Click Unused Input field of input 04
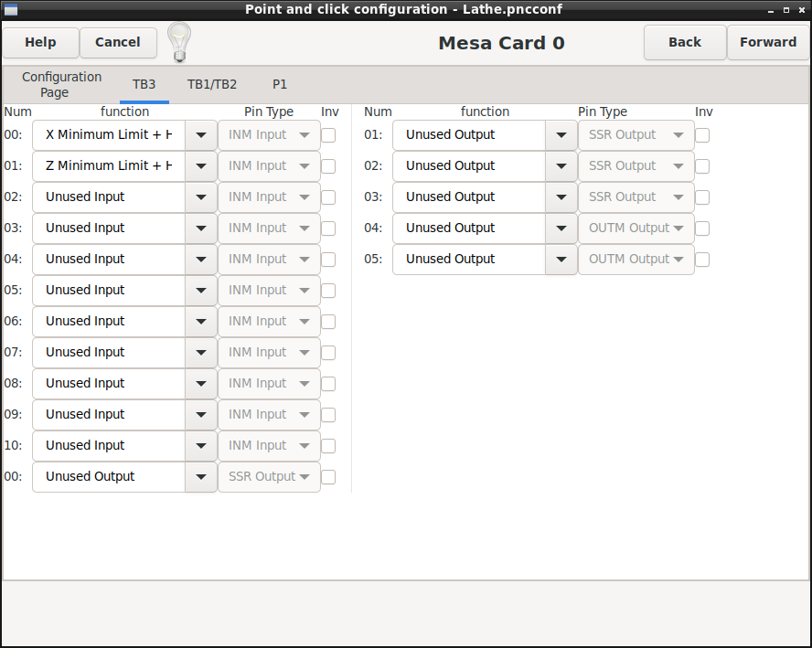Viewport: 812px width, 648px height. [109, 260]
